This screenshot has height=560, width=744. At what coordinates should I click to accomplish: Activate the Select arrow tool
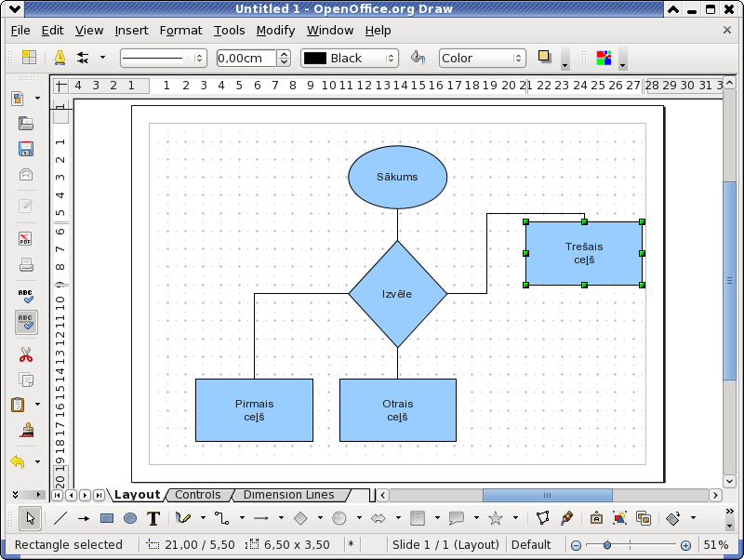point(31,518)
